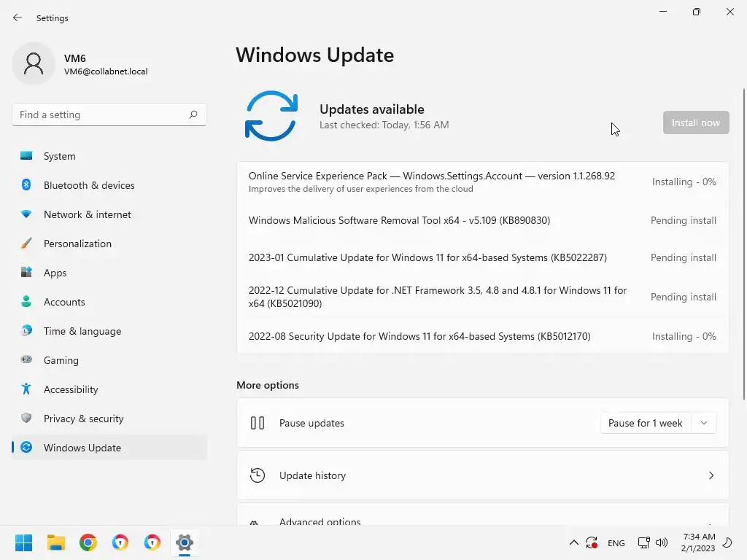Click the Personalization paintbrush icon

(x=26, y=244)
